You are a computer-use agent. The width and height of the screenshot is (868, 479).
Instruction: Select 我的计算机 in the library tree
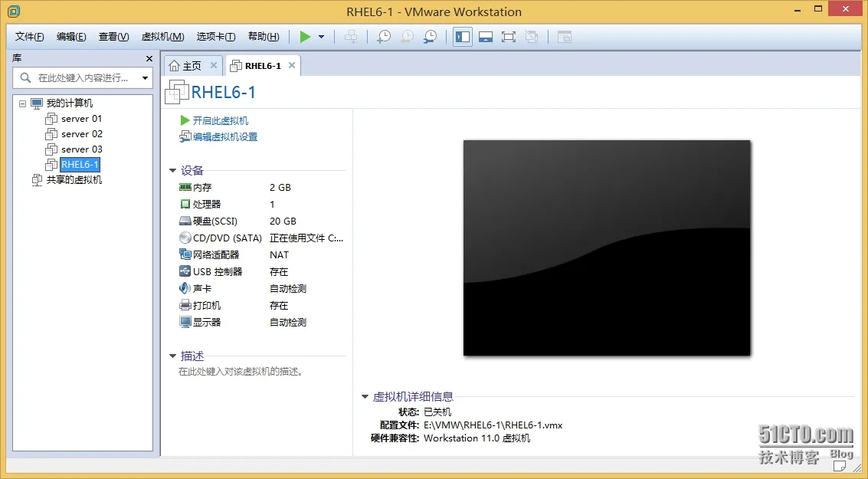coord(69,103)
